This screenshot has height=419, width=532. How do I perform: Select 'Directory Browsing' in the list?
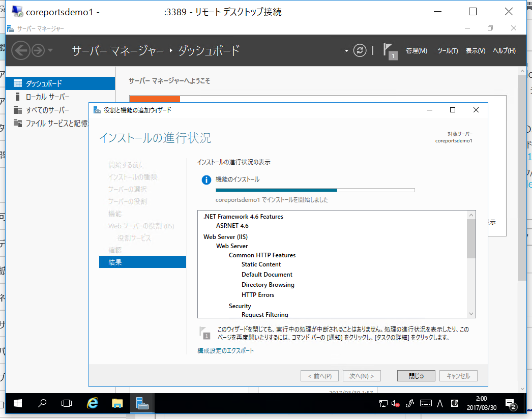(268, 285)
